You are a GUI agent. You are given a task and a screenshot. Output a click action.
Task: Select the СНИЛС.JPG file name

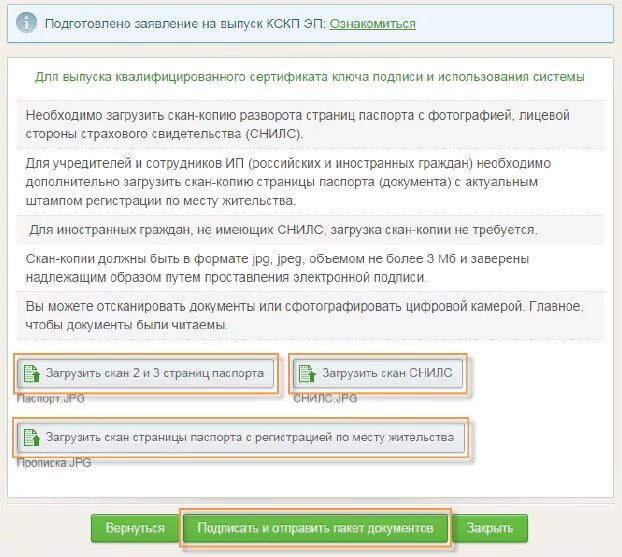pos(325,398)
